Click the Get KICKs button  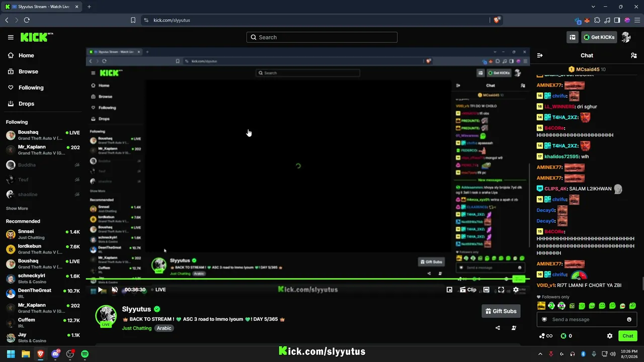pyautogui.click(x=599, y=37)
